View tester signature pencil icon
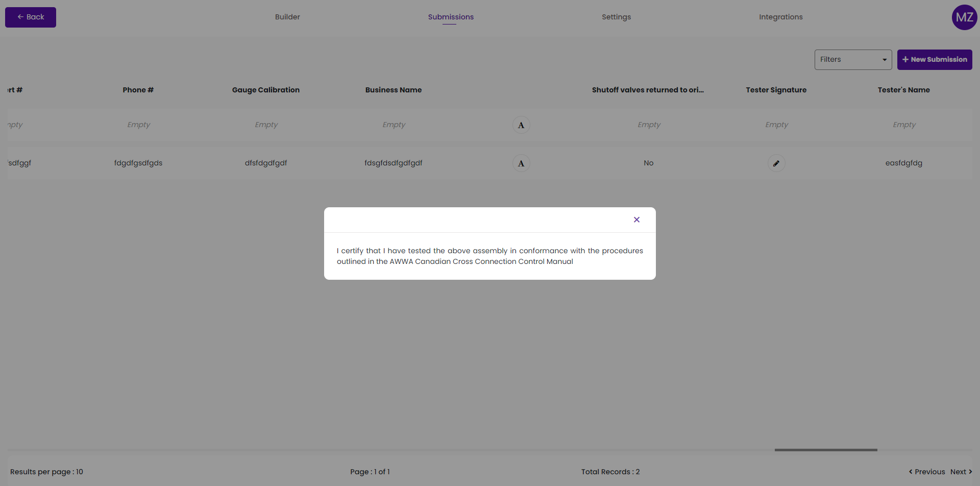The image size is (980, 486). [x=776, y=163]
